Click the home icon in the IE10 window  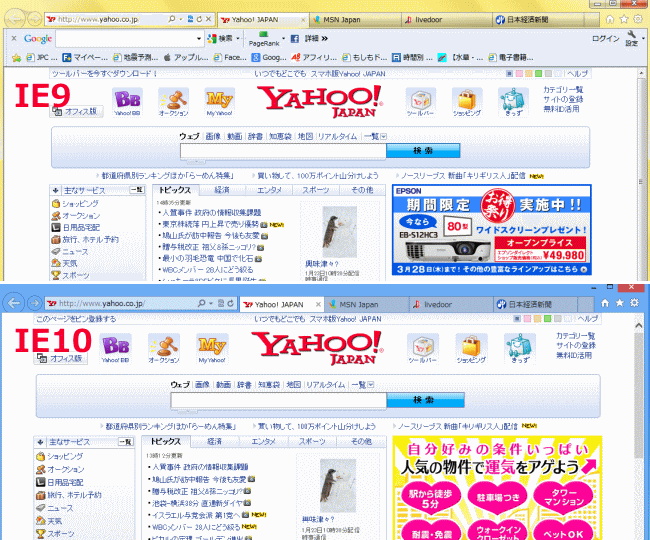pyautogui.click(x=604, y=302)
